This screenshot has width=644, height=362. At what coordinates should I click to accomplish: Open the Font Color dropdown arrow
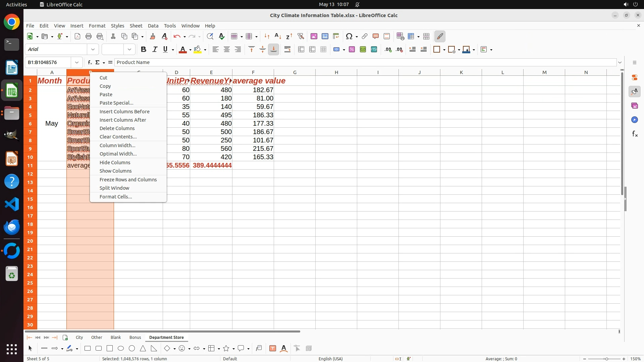[190, 50]
